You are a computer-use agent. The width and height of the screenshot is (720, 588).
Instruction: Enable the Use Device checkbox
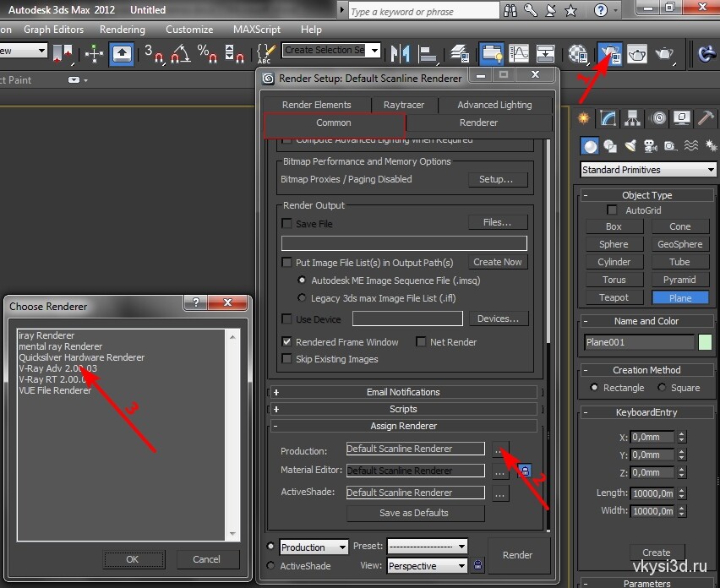coord(287,318)
